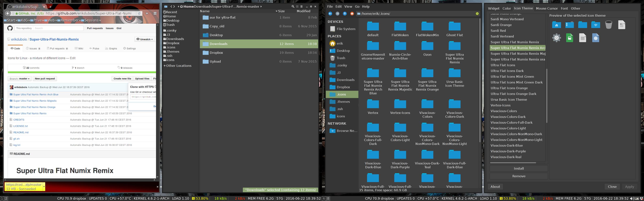Viewport: 644px width, 201px height.
Task: Open the Web bookmarks folder dropdown
Action: coord(51,20)
